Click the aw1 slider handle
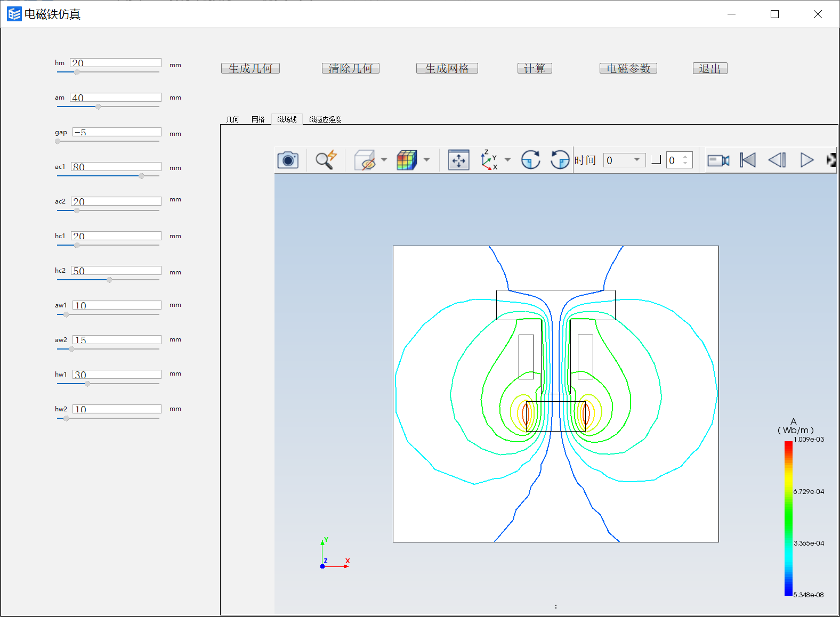 coord(66,314)
